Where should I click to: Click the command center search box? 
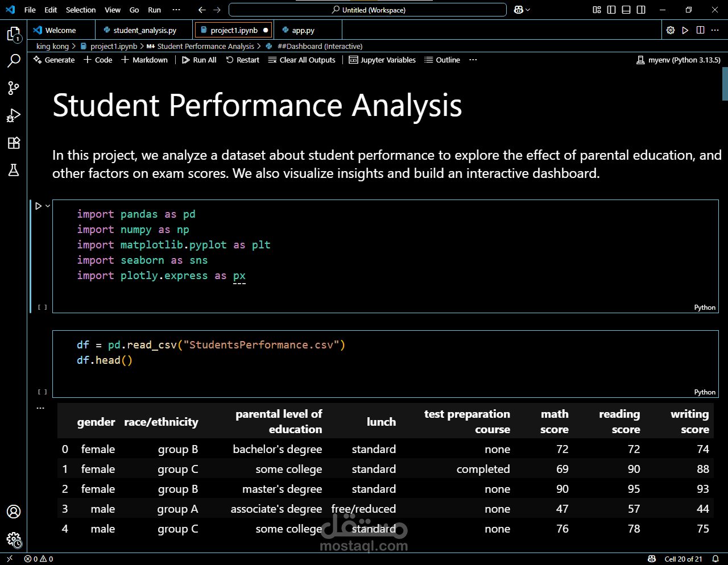pos(367,10)
